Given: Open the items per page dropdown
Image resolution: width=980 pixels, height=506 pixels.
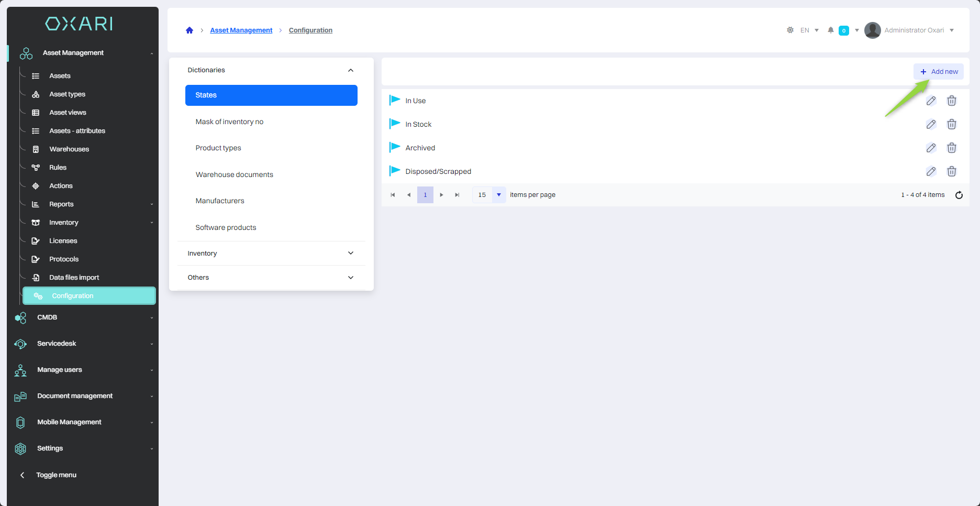Looking at the screenshot, I should (498, 195).
